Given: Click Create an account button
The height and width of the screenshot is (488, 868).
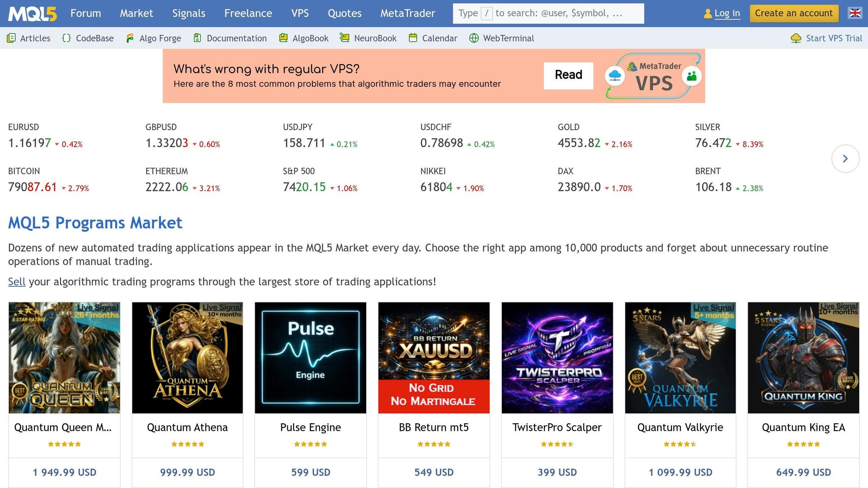Looking at the screenshot, I should [794, 13].
